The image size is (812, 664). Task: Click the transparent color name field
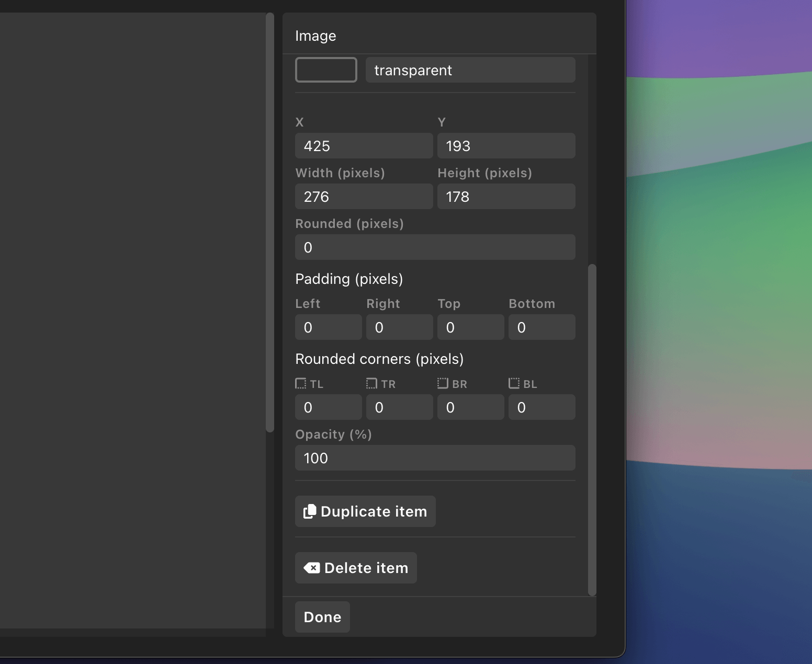coord(469,70)
